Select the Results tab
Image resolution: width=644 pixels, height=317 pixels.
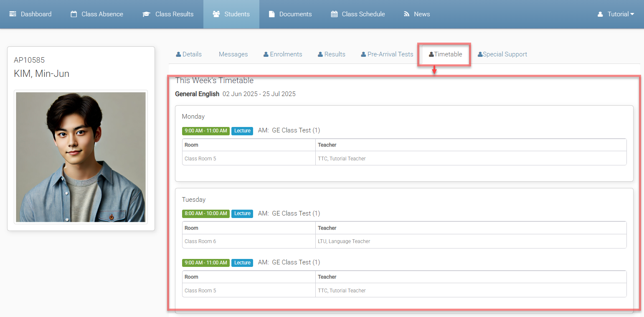click(x=332, y=54)
